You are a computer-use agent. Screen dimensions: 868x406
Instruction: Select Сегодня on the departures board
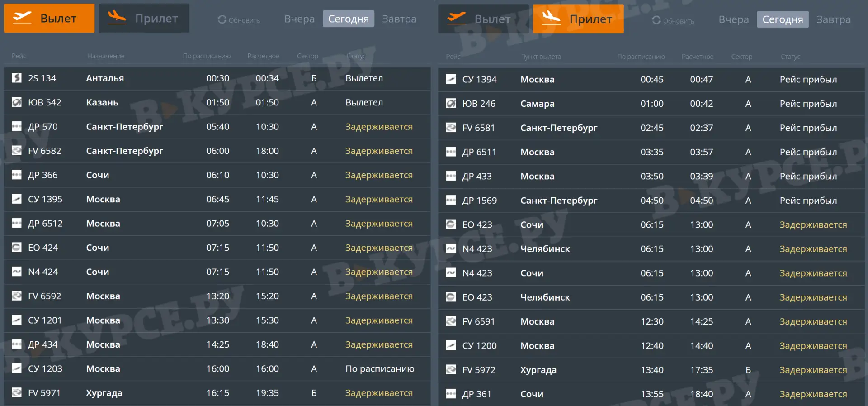tap(348, 19)
